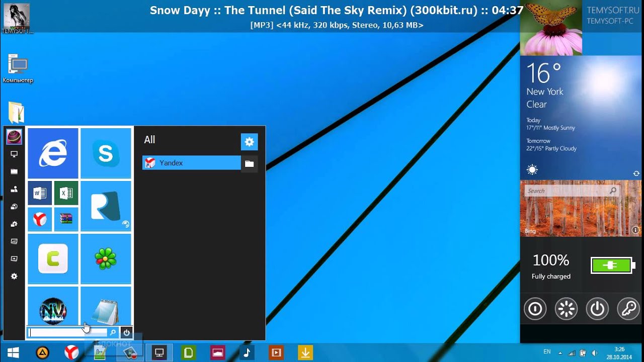The image size is (644, 362).
Task: Click the Windows Start button on taskbar
Action: tap(13, 352)
